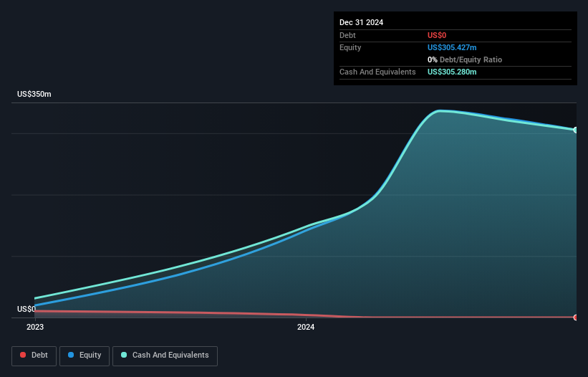Toggle the Equity series legend button
Screen dimensions: 588x377
[85, 355]
